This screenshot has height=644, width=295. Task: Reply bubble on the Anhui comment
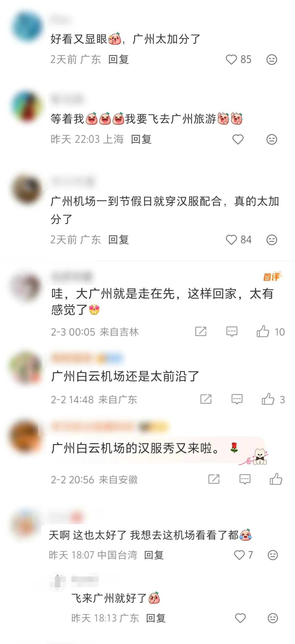point(245,479)
